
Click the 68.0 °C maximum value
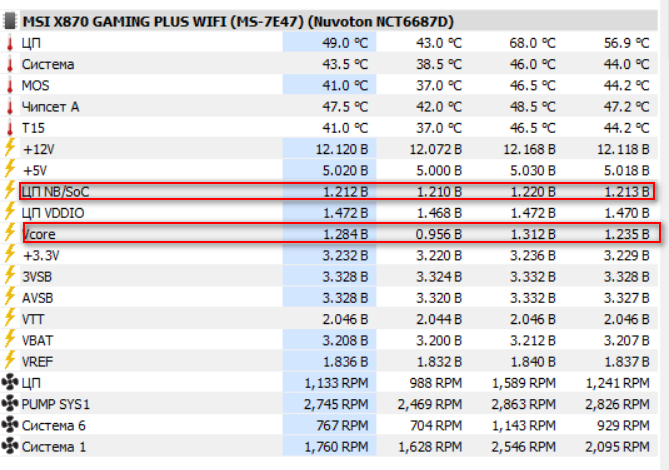tap(532, 43)
